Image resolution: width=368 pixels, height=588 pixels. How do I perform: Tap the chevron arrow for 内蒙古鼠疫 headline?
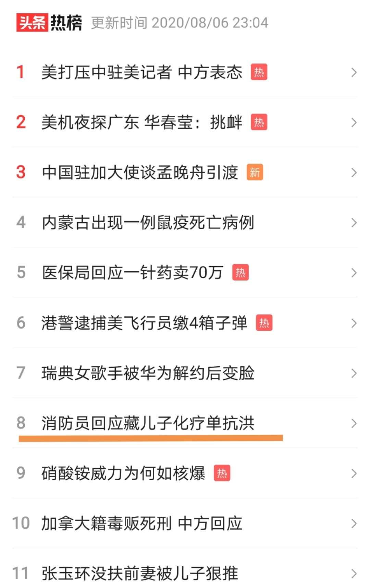tap(354, 223)
